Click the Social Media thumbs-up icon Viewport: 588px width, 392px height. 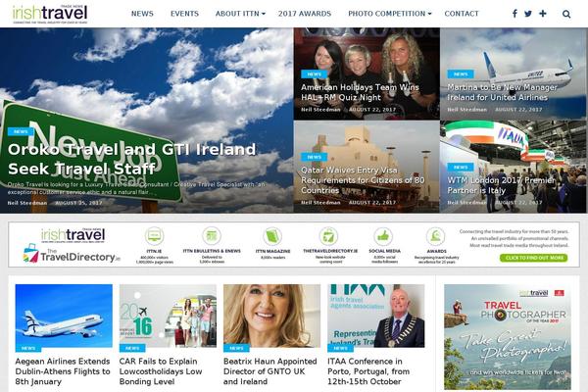pyautogui.click(x=383, y=236)
